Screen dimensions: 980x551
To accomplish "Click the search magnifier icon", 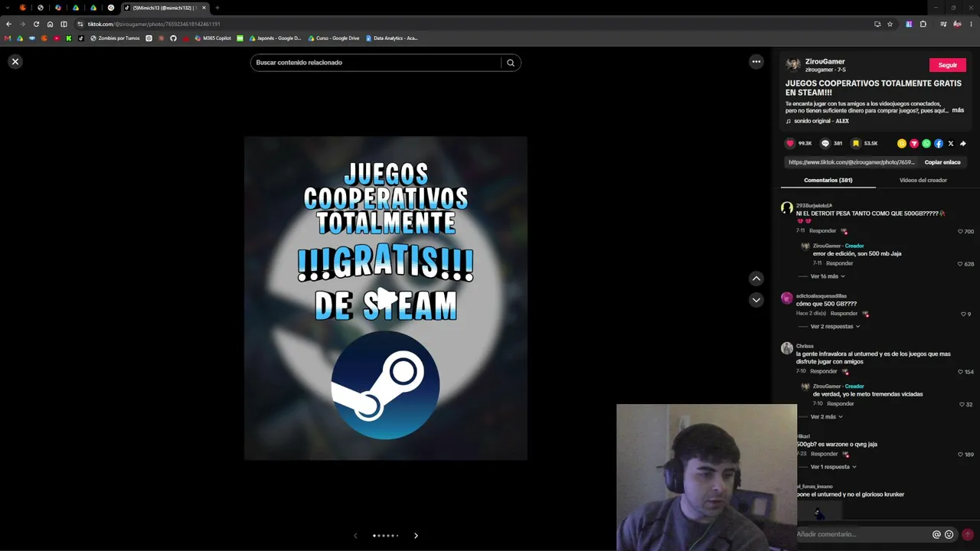I will coord(511,63).
